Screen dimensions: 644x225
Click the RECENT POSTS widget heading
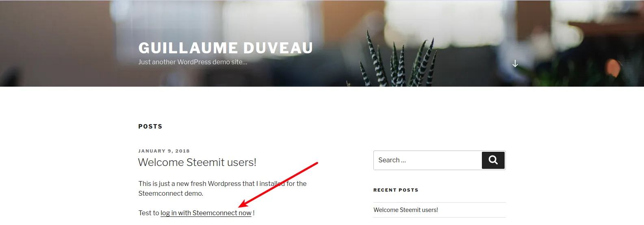(396, 190)
